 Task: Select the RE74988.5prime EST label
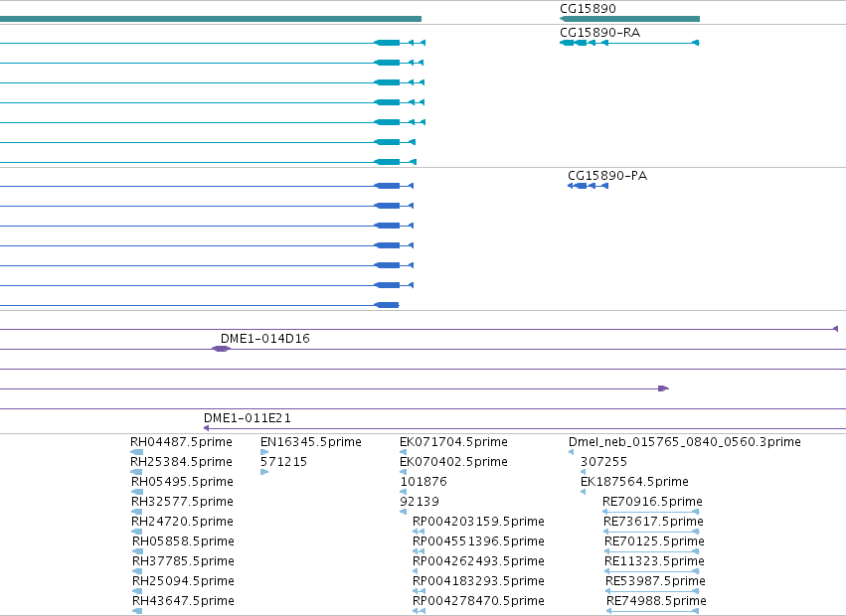tap(657, 601)
